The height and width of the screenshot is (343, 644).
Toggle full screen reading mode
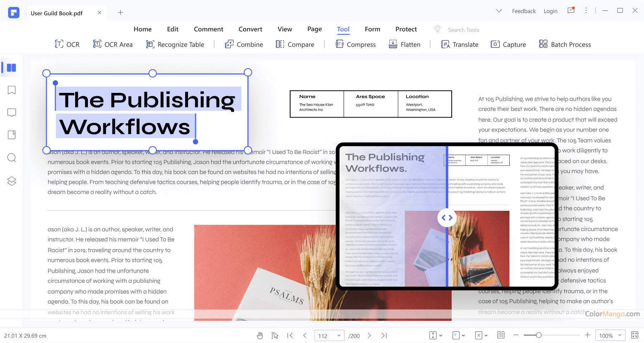click(x=634, y=335)
